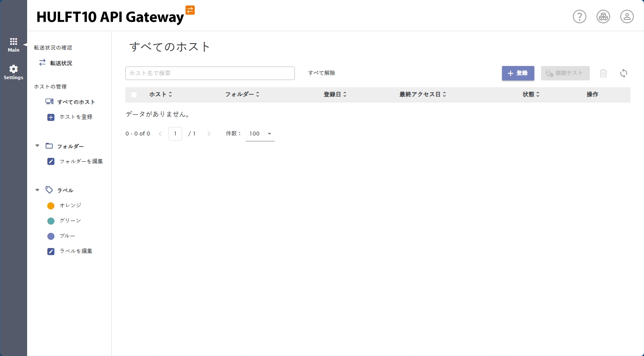Click the 操作 column header
The image size is (644, 356).
[x=592, y=94]
